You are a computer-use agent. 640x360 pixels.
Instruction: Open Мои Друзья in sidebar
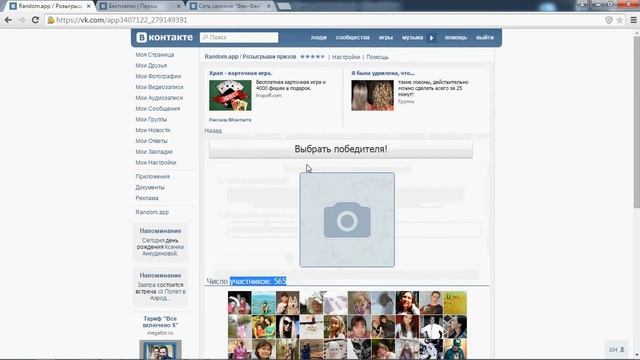click(x=151, y=65)
